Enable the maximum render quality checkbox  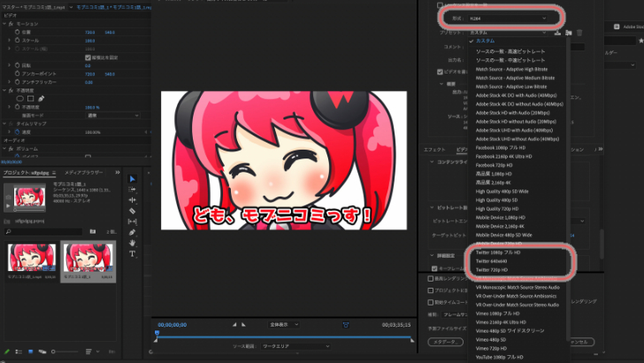tap(431, 279)
